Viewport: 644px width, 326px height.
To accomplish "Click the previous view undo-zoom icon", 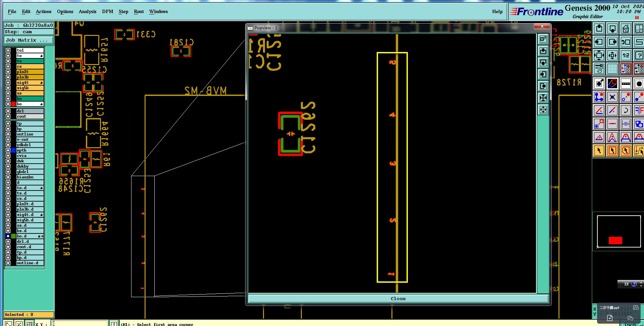I will pyautogui.click(x=626, y=42).
